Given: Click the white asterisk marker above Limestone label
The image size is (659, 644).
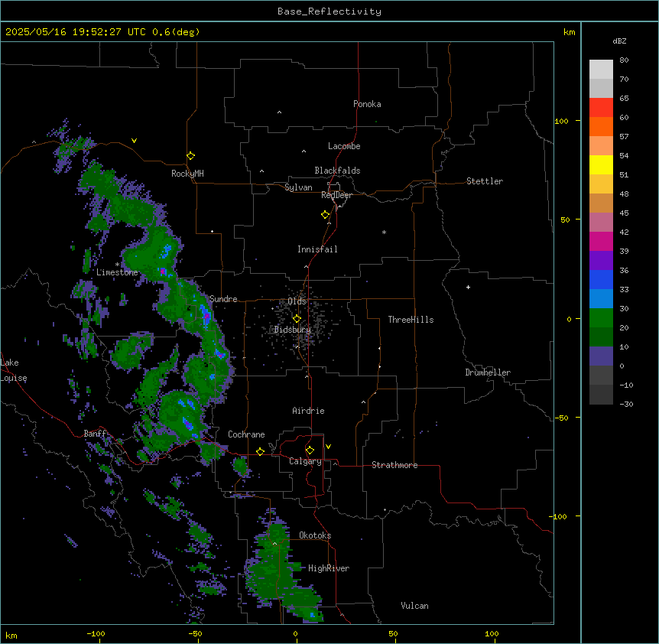Looking at the screenshot, I should pos(117,265).
